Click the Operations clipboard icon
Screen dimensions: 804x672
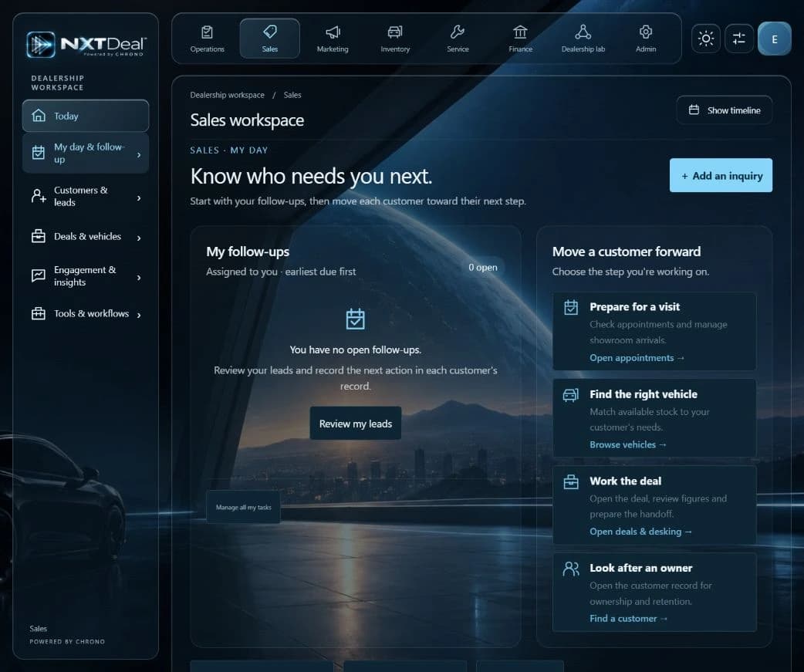207,32
